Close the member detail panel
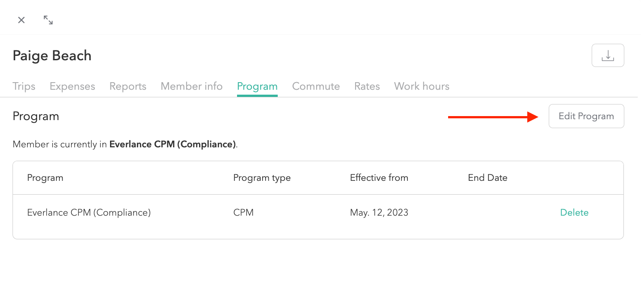 coord(21,20)
